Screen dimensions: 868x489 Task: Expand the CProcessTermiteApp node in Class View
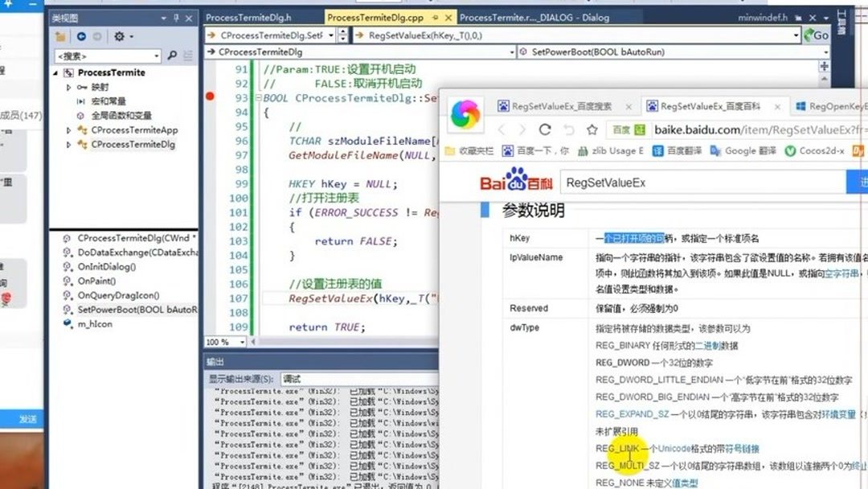[68, 129]
